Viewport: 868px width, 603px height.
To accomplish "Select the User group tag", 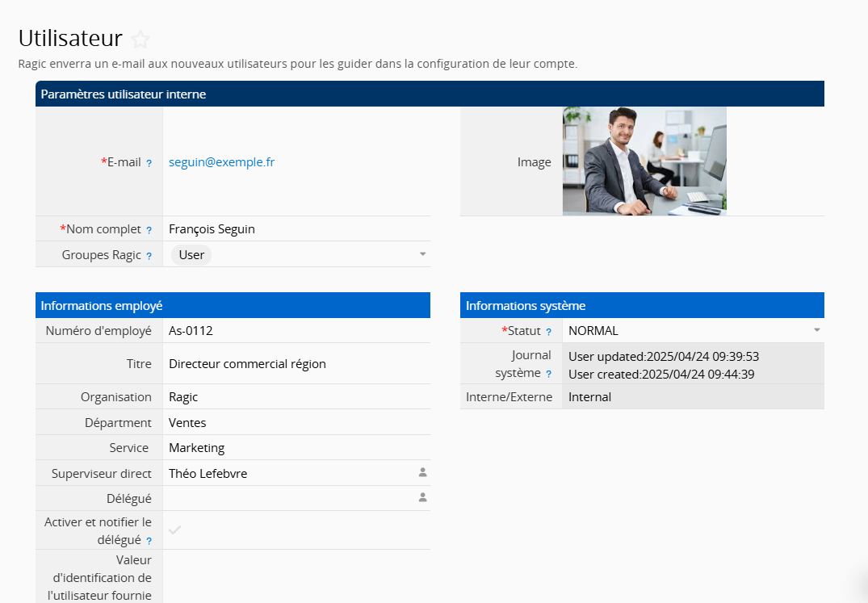I will point(191,254).
